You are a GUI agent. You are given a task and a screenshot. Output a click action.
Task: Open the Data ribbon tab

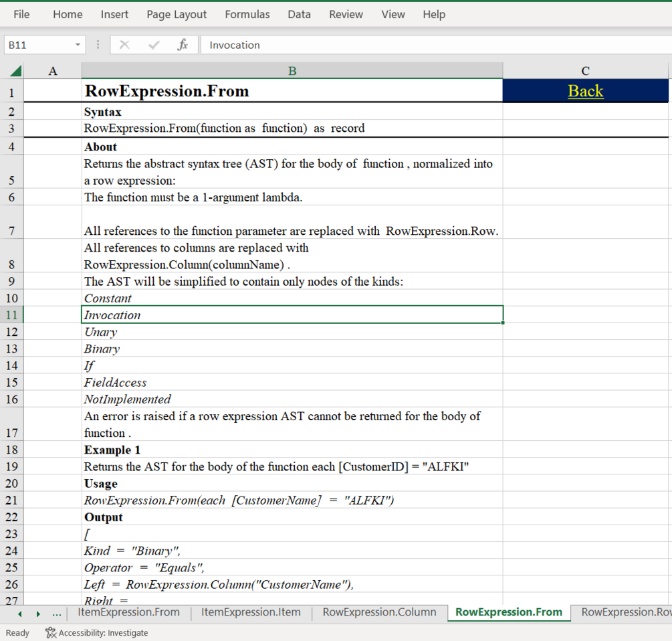pos(299,14)
